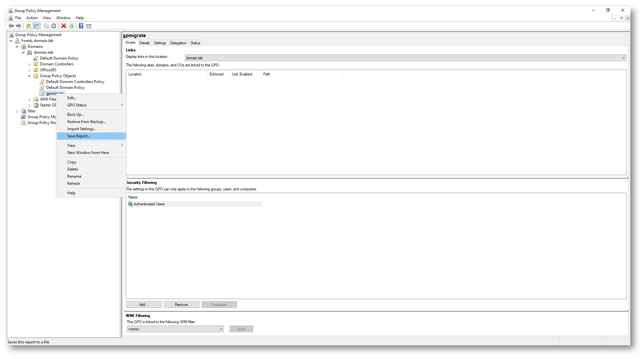Toggle the Show/Hide Action Pane icon
Viewport: 644px width, 359px height.
pyautogui.click(x=89, y=26)
